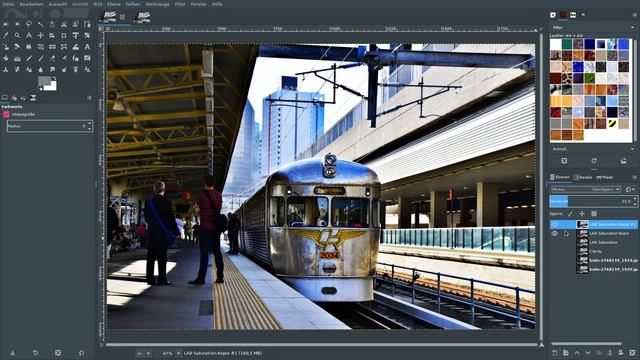Open tool options panel configuration menu
This screenshot has height=360, width=640.
89,98
